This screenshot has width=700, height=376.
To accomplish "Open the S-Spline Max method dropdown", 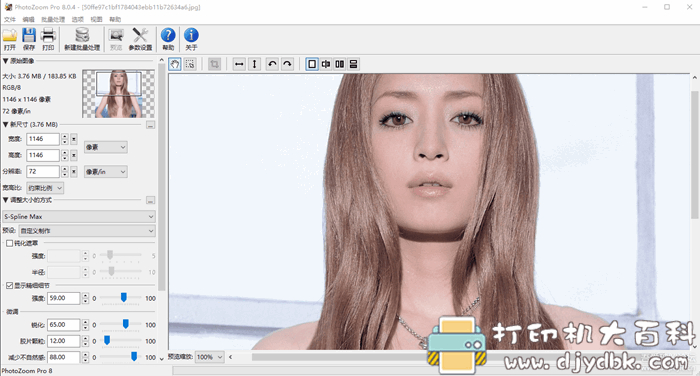I will click(x=79, y=217).
